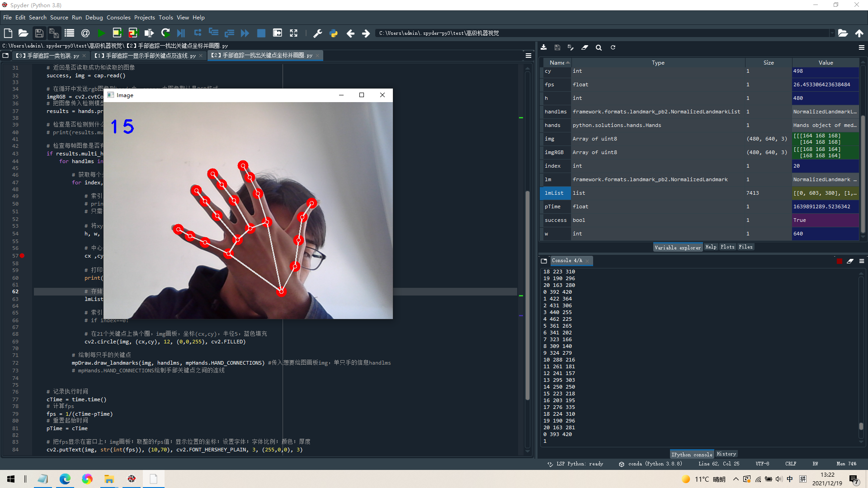This screenshot has height=488, width=868.
Task: Open the History tab below console
Action: 726,454
